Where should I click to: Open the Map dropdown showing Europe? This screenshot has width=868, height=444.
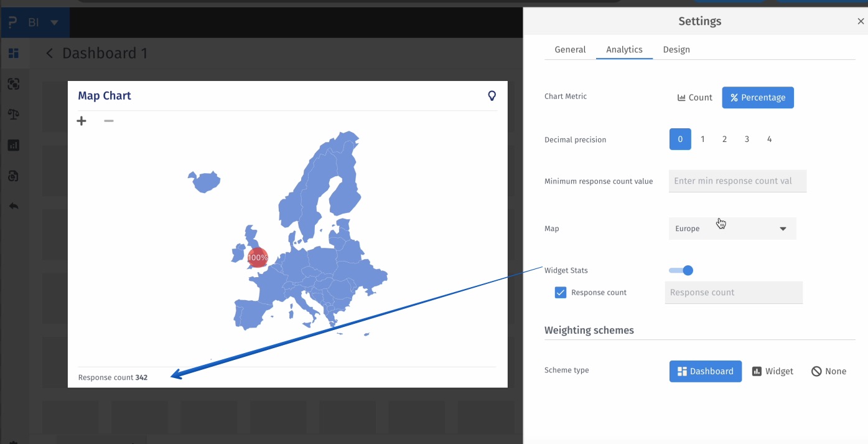(x=732, y=229)
